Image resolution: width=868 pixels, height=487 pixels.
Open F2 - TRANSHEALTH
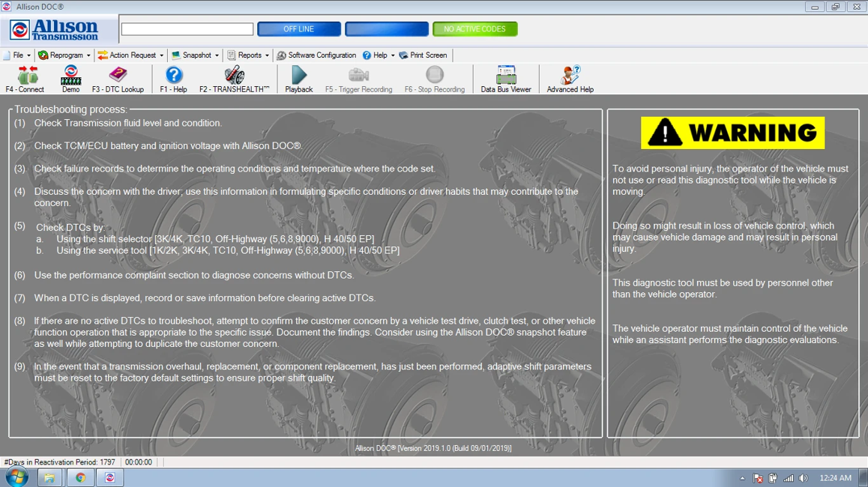[x=234, y=79]
